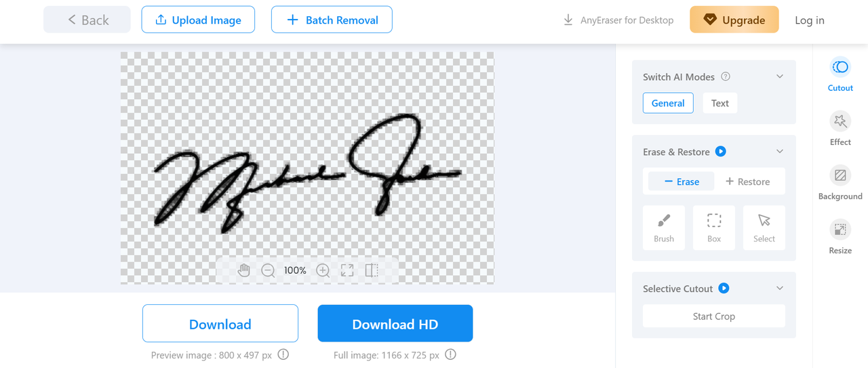Click the Download HD button
Image resolution: width=868 pixels, height=368 pixels.
[x=395, y=324]
